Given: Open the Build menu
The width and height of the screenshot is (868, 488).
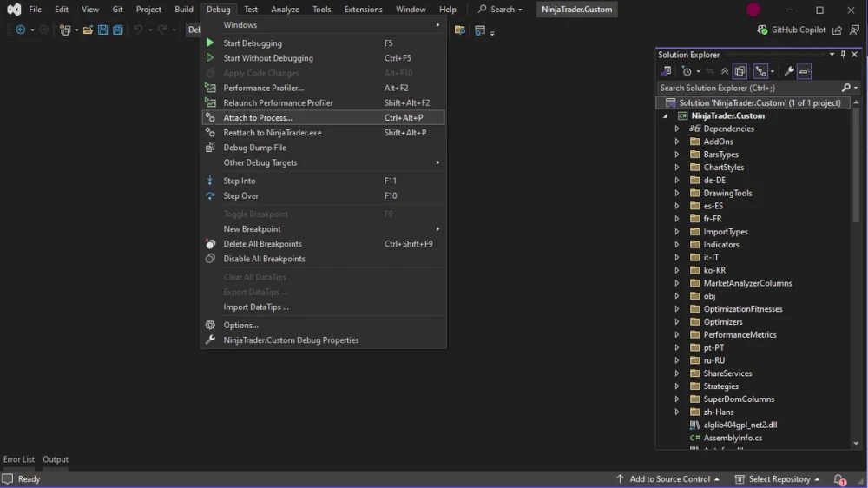Looking at the screenshot, I should tap(184, 10).
